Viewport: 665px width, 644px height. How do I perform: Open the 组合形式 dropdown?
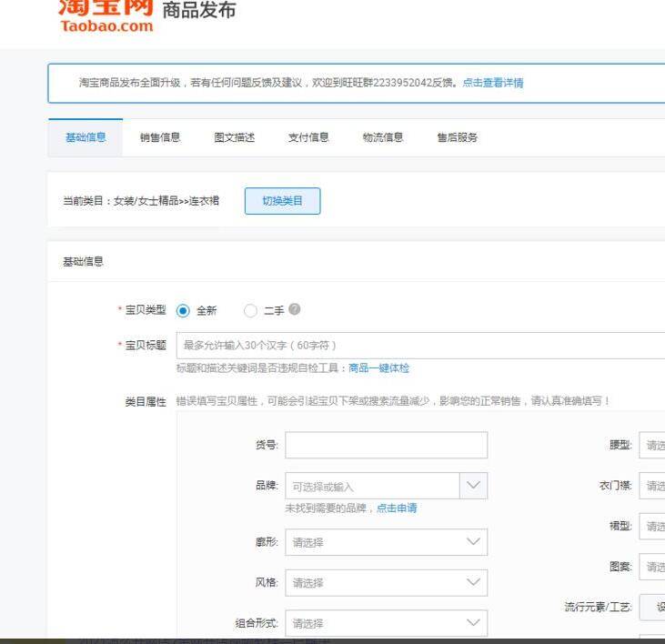tap(387, 623)
